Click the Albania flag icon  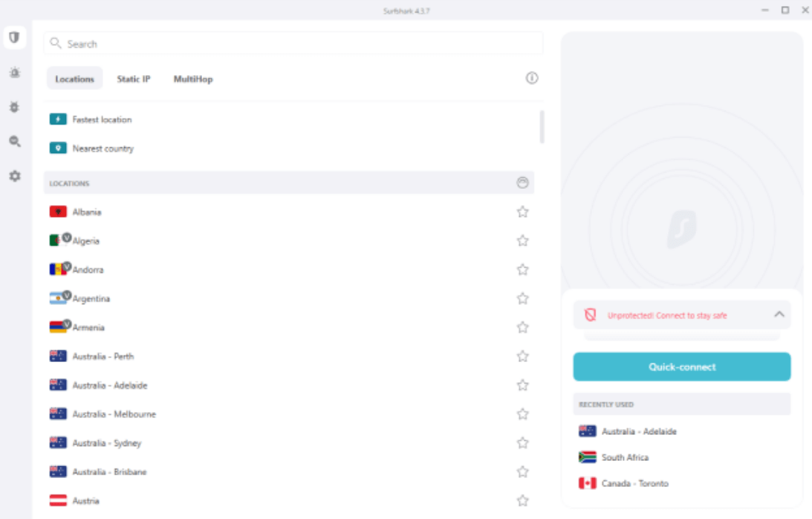click(x=58, y=211)
